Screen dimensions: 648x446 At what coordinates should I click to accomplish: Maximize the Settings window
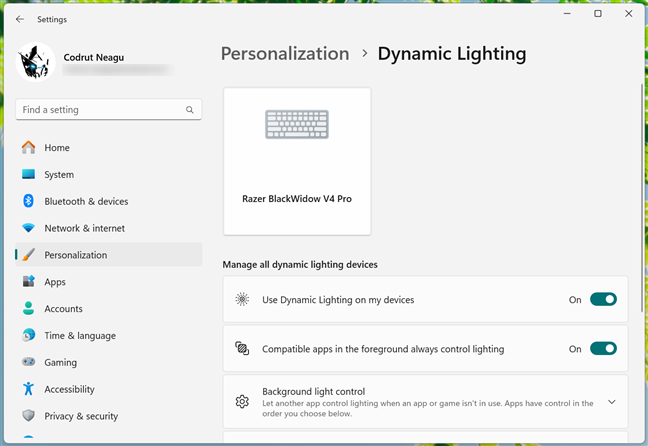tap(598, 14)
